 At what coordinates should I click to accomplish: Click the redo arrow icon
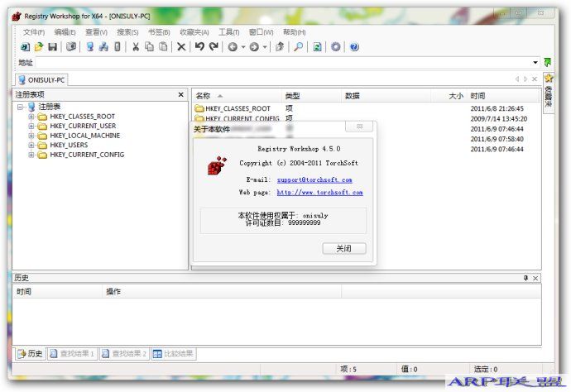[214, 46]
